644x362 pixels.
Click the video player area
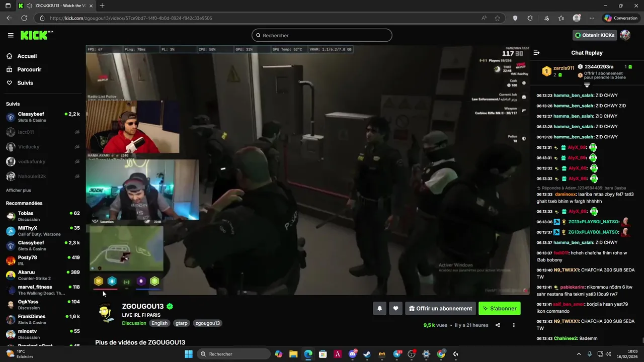pyautogui.click(x=307, y=170)
